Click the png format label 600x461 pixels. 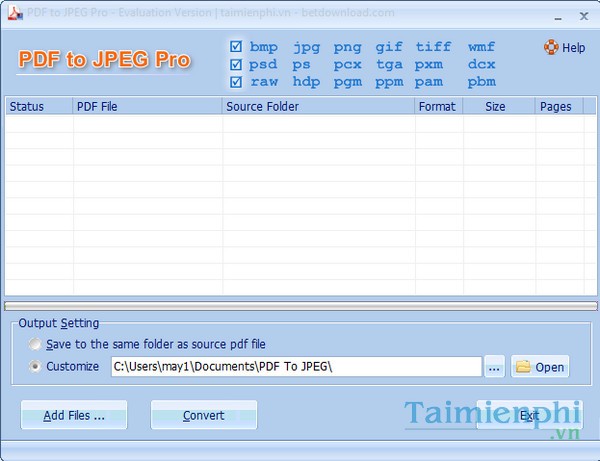pyautogui.click(x=347, y=47)
